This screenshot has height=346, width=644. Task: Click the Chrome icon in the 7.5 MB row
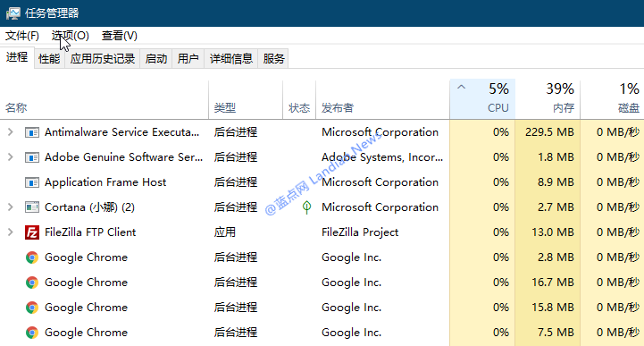point(32,333)
